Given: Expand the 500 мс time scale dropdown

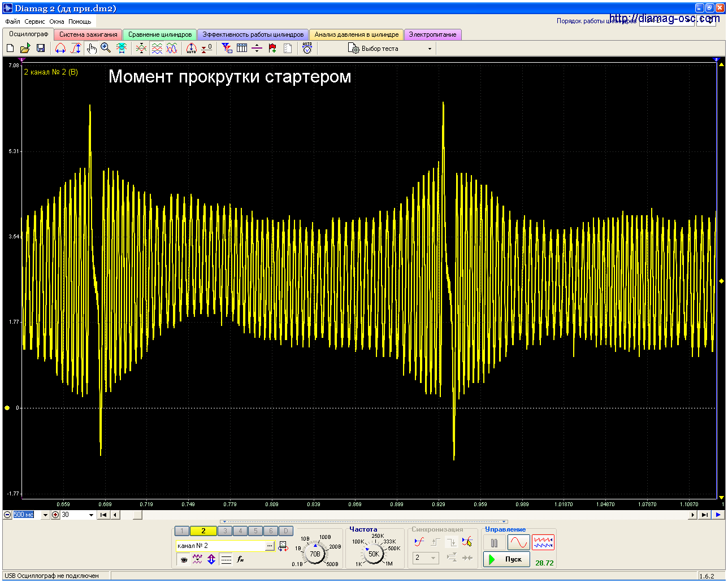Looking at the screenshot, I should (45, 515).
